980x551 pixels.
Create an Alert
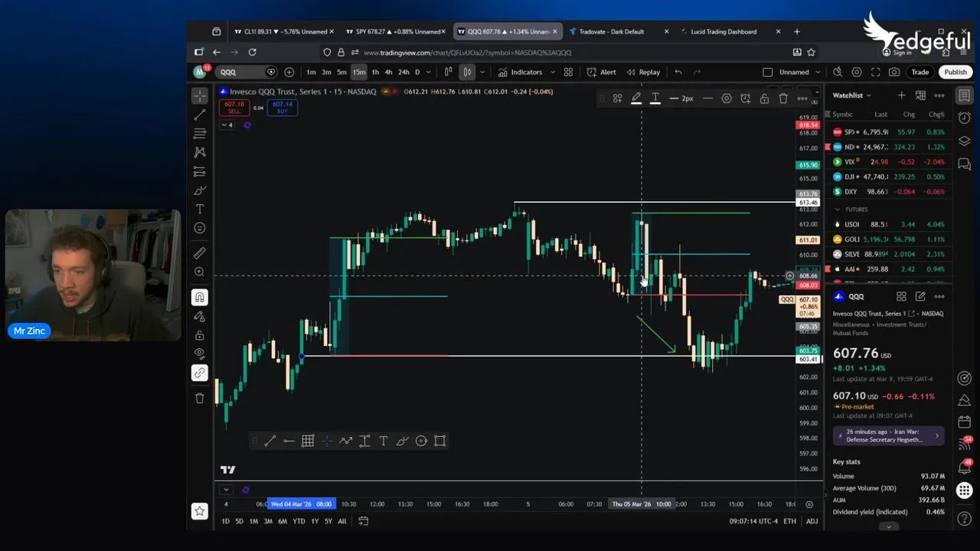(601, 72)
